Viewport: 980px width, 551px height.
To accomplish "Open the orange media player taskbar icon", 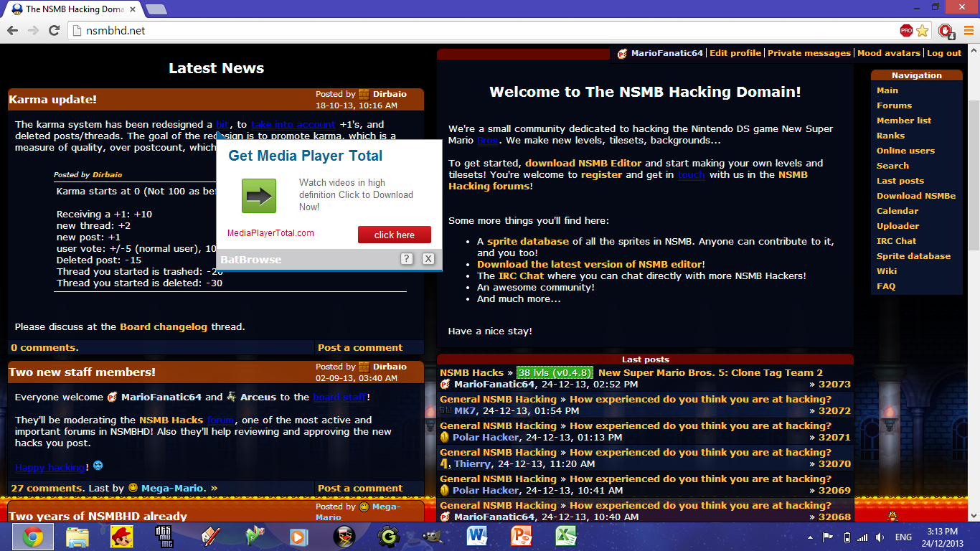I will pos(298,537).
